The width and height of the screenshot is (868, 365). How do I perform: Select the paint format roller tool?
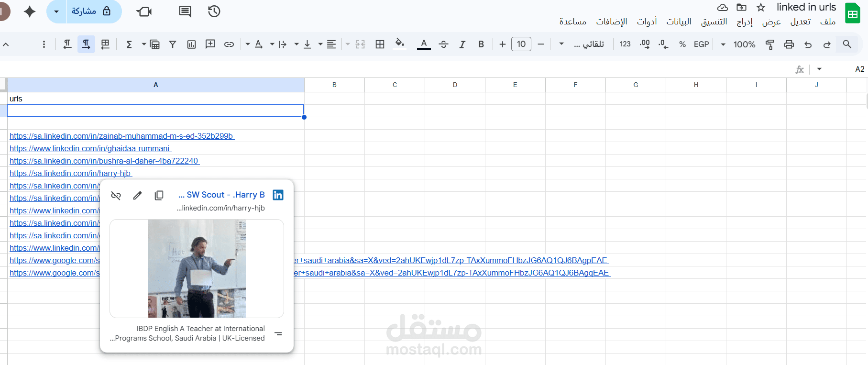point(770,44)
